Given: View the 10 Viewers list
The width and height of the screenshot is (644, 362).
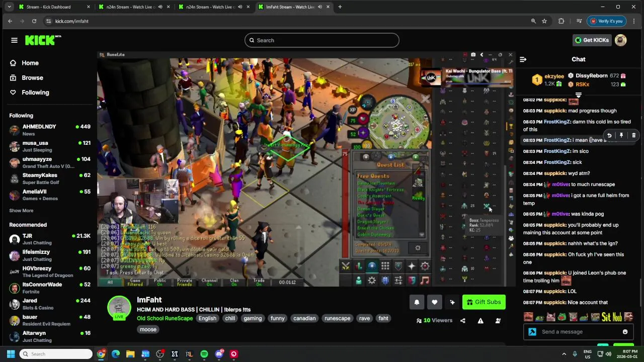Looking at the screenshot, I should pyautogui.click(x=434, y=321).
